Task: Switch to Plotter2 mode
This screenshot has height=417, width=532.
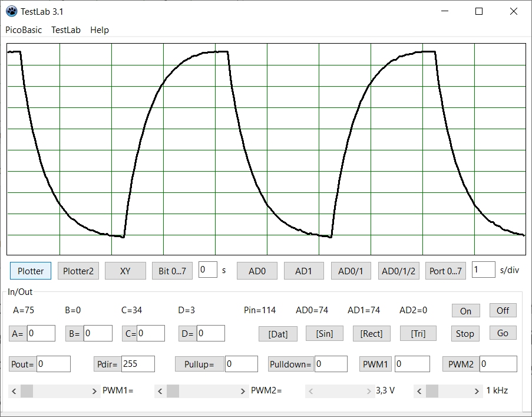Action: pyautogui.click(x=78, y=271)
